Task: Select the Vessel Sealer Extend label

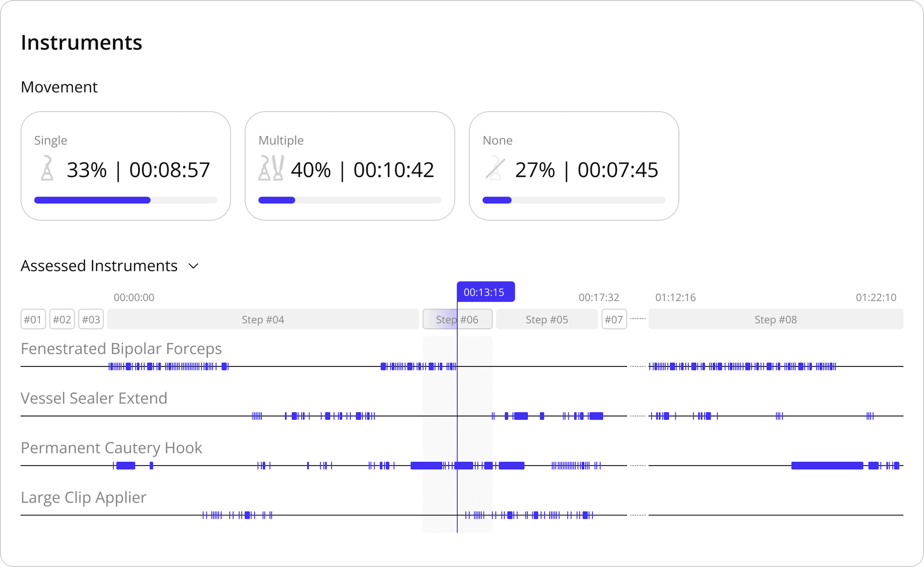Action: tap(94, 398)
